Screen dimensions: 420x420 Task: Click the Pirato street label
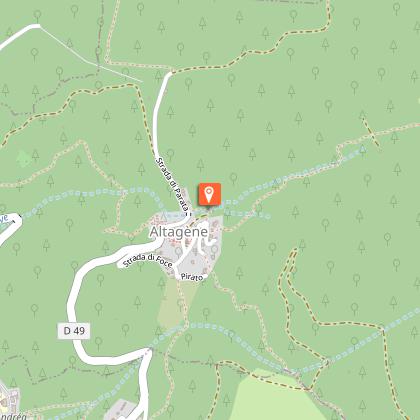coord(192,277)
